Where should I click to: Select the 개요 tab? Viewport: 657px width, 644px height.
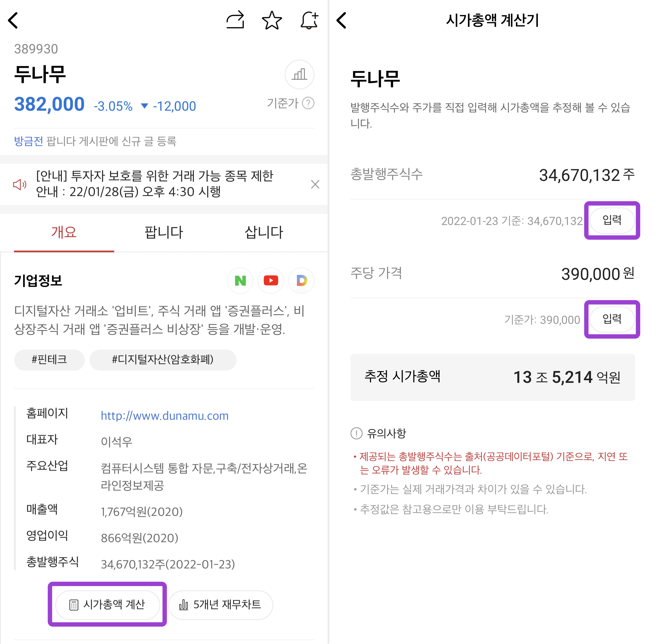pos(64,232)
